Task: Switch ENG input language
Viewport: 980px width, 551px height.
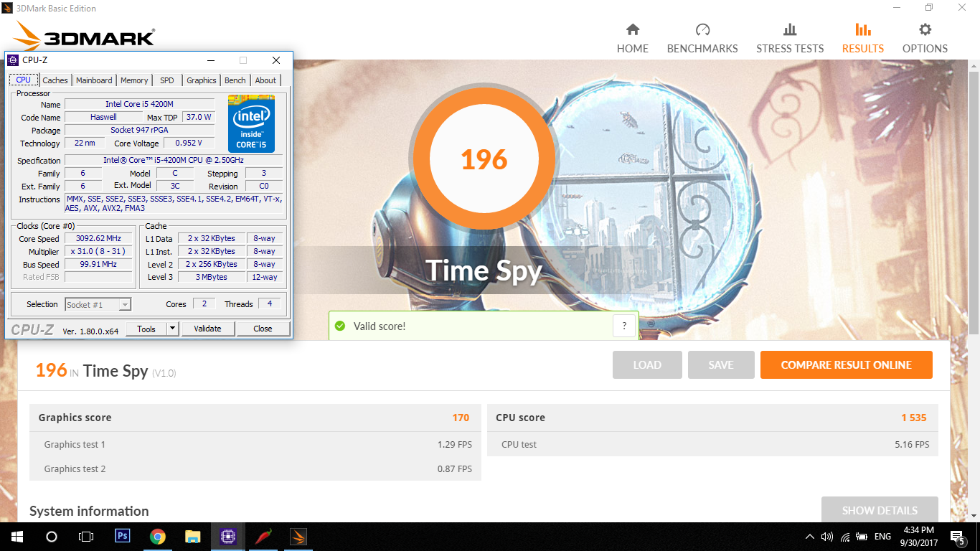Action: click(882, 537)
